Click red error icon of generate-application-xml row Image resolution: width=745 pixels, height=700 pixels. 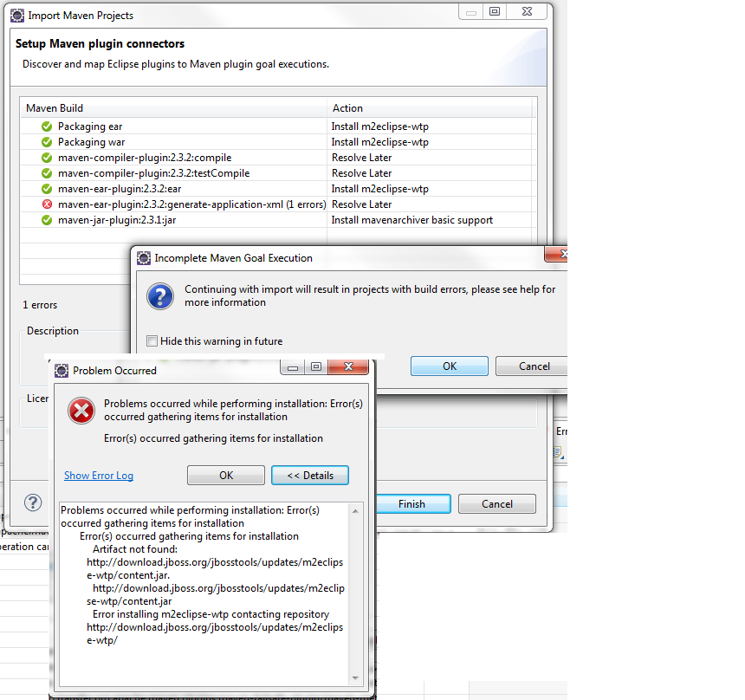pyautogui.click(x=47, y=204)
